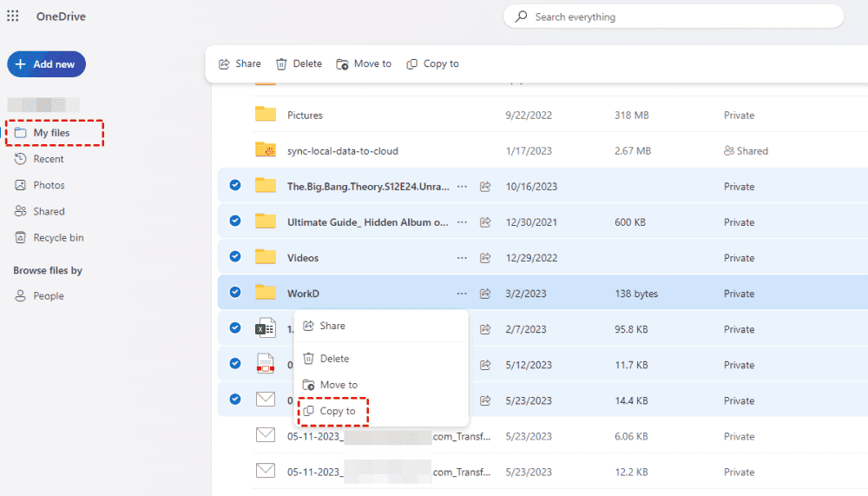Open the Recent files view
Image resolution: width=868 pixels, height=496 pixels.
pyautogui.click(x=49, y=159)
